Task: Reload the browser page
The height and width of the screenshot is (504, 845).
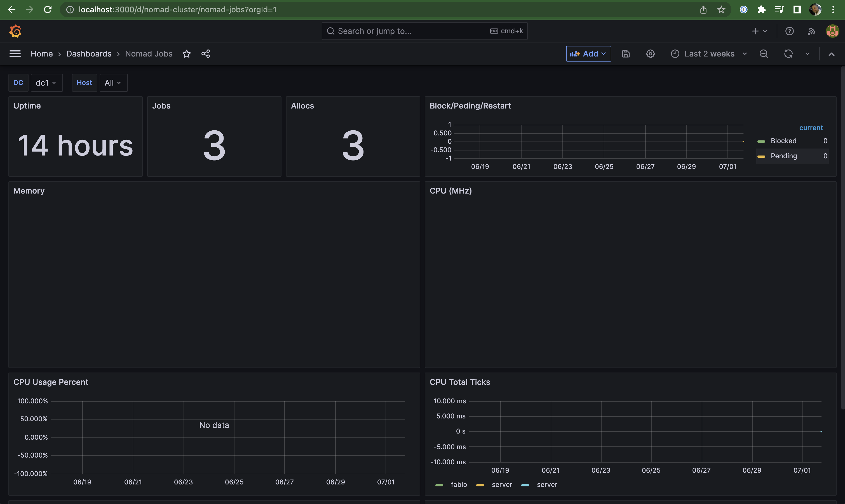Action: coord(48,10)
